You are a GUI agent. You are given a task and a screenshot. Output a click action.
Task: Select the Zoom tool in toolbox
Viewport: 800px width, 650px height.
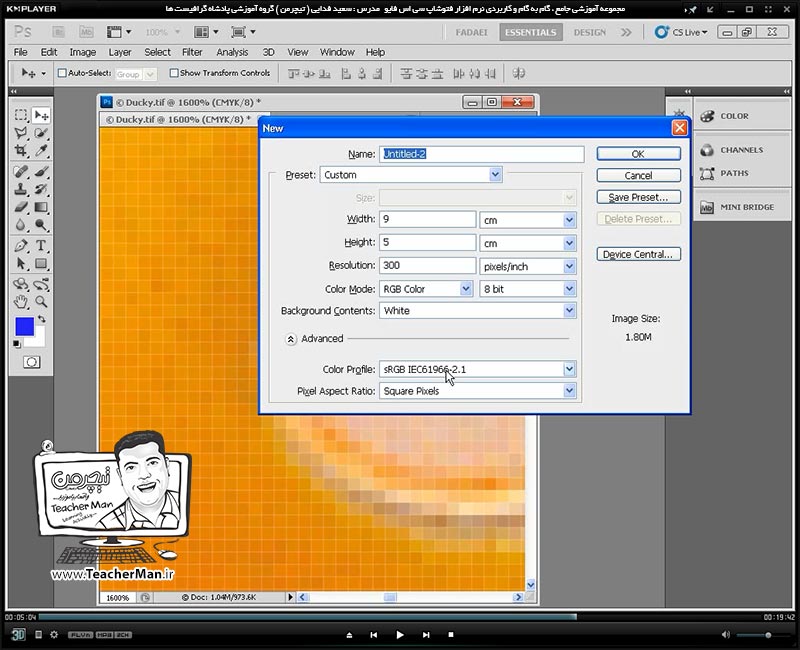(41, 302)
